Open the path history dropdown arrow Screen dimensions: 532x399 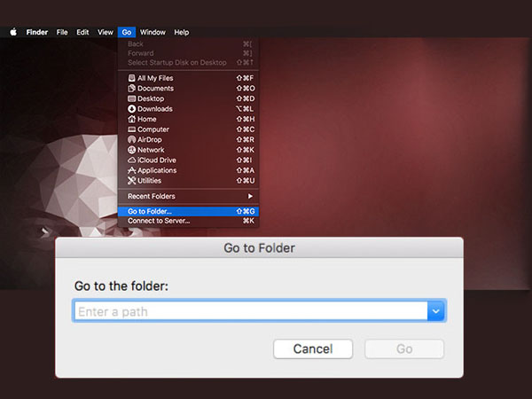coord(435,311)
